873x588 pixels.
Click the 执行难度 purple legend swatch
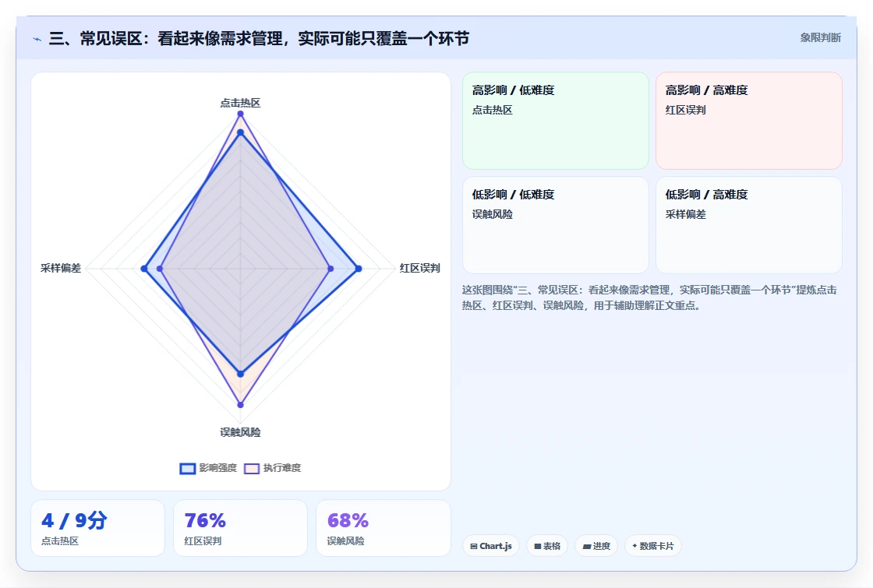click(252, 468)
